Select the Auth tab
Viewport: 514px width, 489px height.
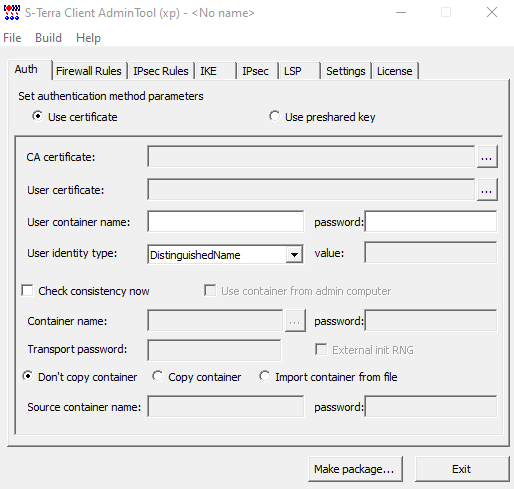click(29, 70)
